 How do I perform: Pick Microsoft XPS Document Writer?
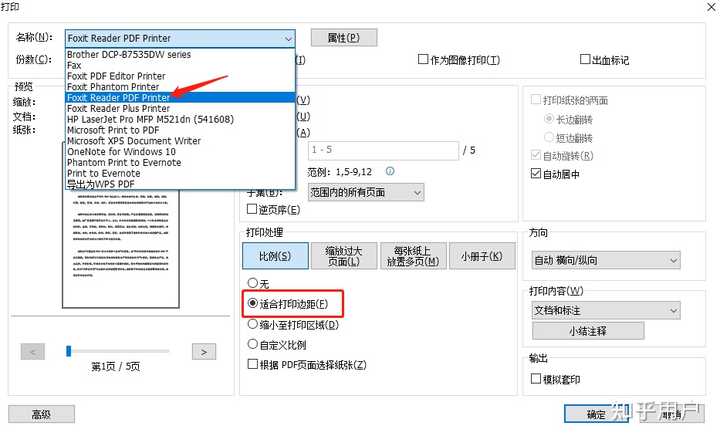(180, 141)
